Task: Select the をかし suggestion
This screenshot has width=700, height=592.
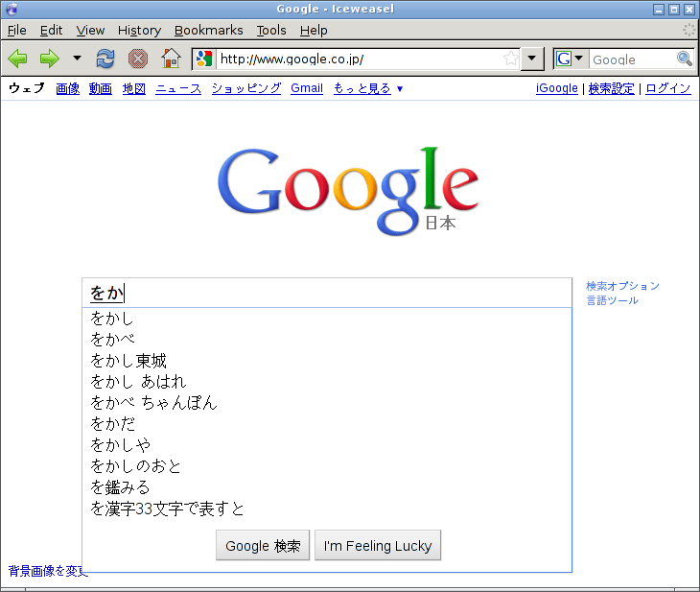Action: click(327, 319)
